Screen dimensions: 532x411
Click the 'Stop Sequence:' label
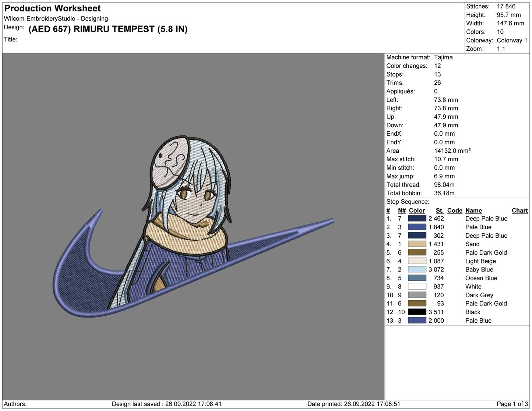[408, 202]
